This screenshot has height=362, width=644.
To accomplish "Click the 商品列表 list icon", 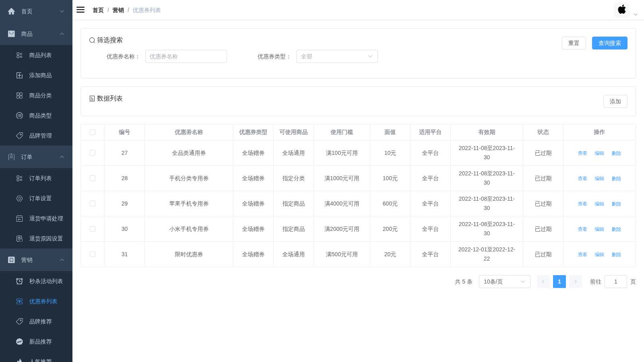I will pyautogui.click(x=19, y=56).
